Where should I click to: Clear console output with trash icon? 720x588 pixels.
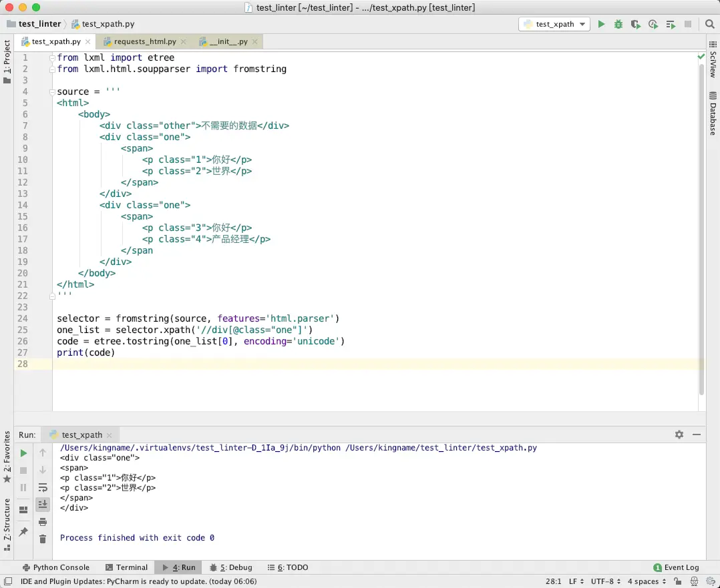(x=43, y=539)
